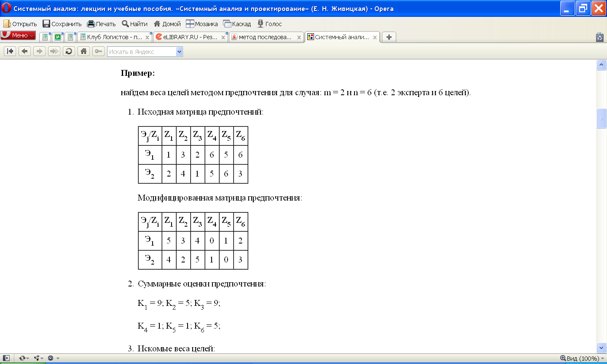Click the Rewind navigation button

[10, 51]
